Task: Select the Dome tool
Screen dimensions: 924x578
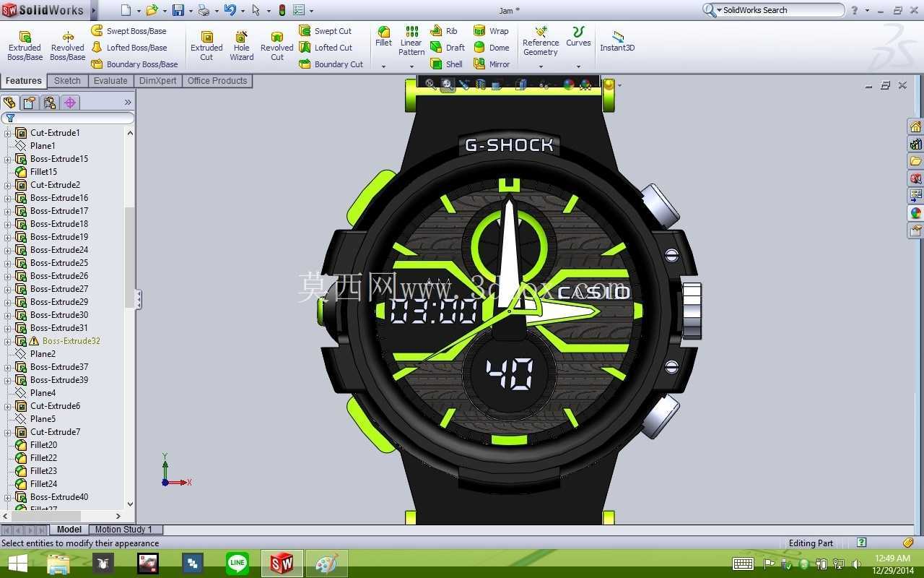Action: tap(491, 48)
